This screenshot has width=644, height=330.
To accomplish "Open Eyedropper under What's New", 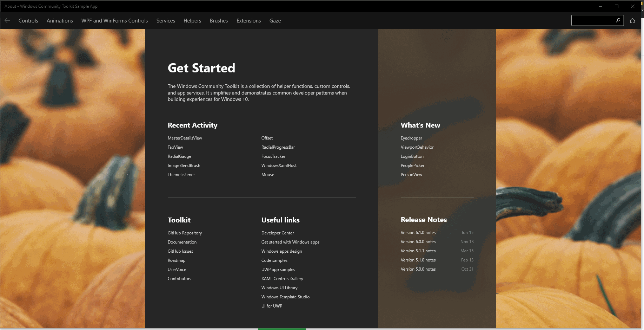I will click(x=411, y=138).
